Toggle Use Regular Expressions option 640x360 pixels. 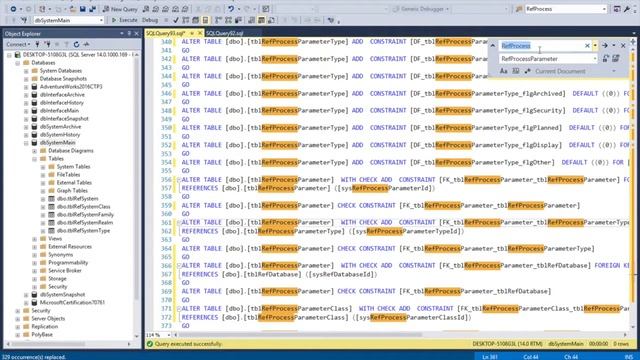(528, 71)
